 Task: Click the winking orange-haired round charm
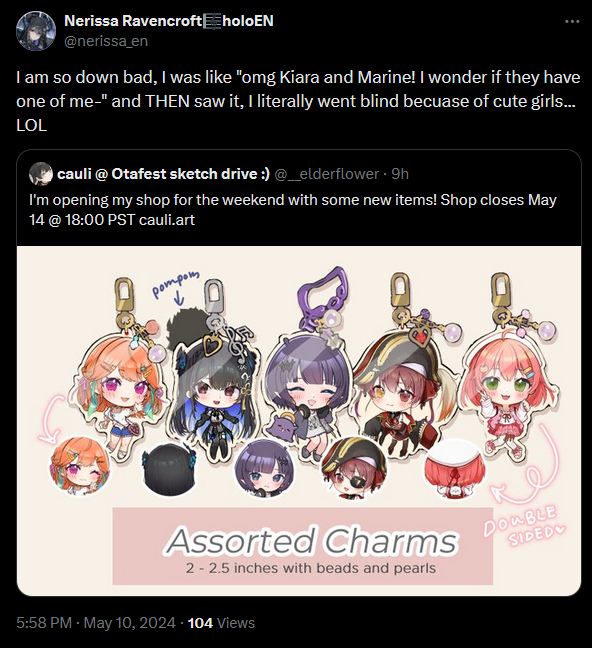click(x=80, y=465)
